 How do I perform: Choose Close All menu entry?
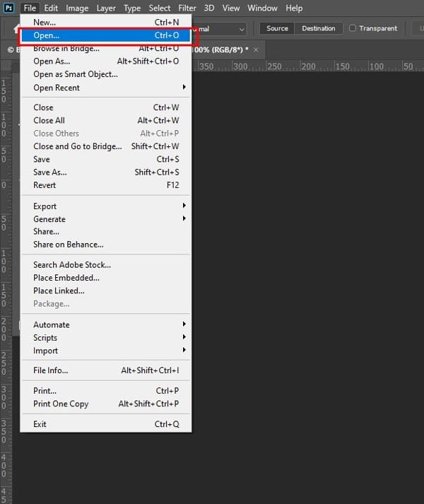tap(106, 120)
